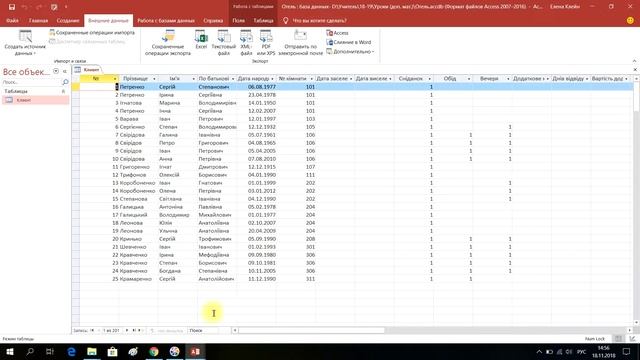The height and width of the screenshot is (360, 640).
Task: Open the Windows Start menu
Action: pos(9,351)
